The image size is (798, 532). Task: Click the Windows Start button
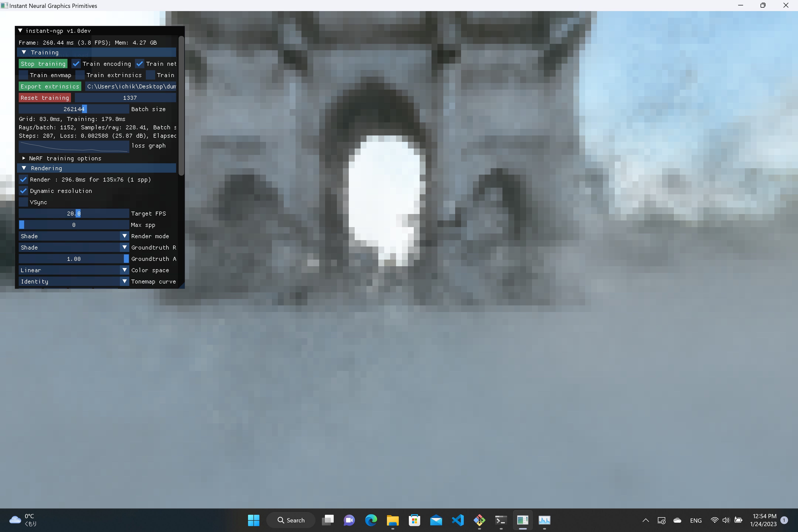coord(253,520)
